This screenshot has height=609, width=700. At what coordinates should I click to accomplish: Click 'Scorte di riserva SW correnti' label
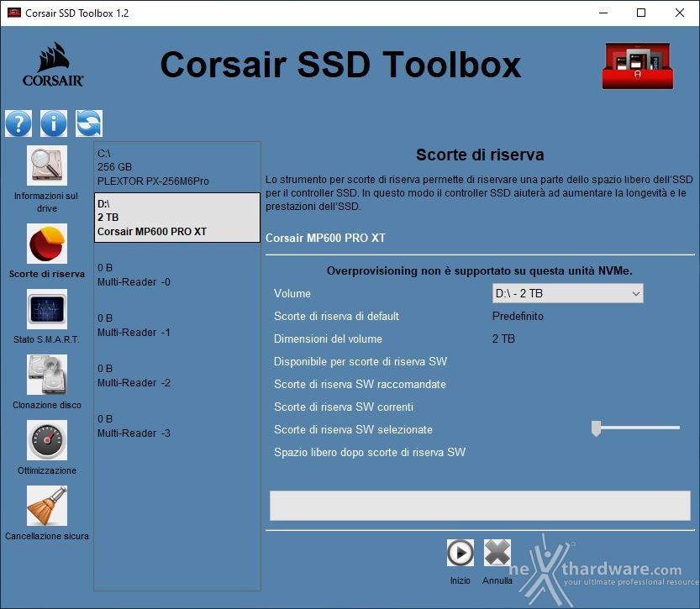(x=344, y=407)
